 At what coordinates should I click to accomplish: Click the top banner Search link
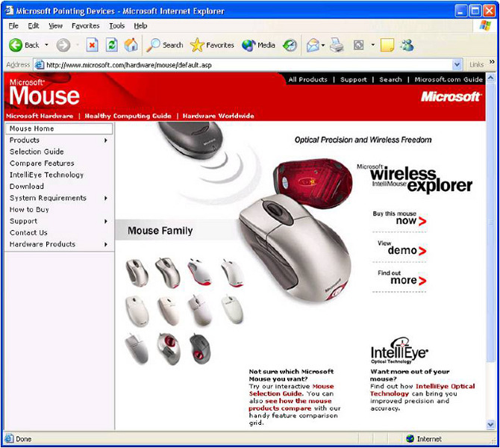[390, 79]
